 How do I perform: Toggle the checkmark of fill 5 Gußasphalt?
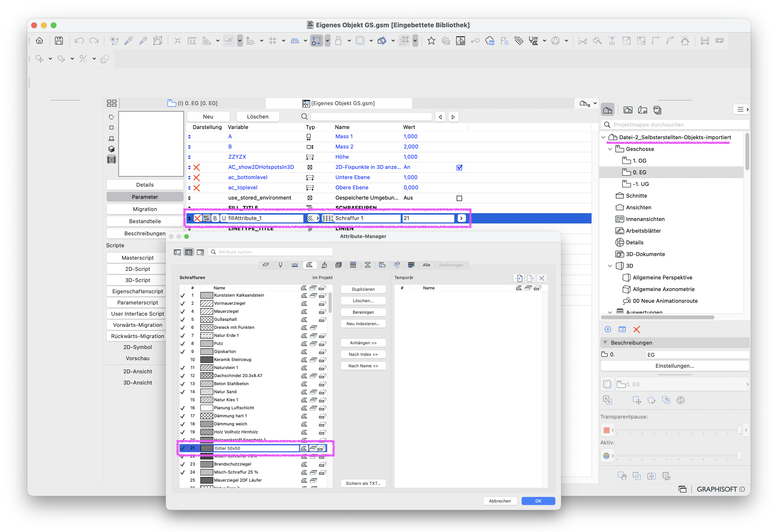pyautogui.click(x=182, y=320)
